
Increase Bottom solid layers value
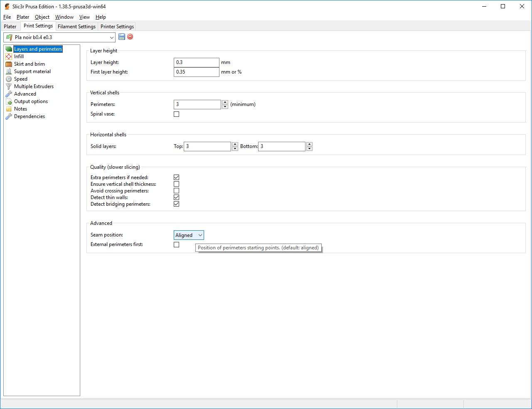(309, 144)
